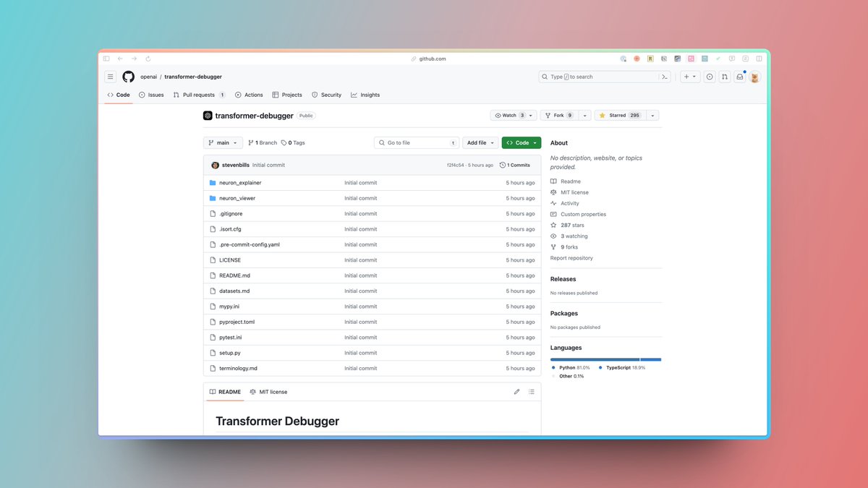Open the Insights tab
Screen dimensions: 868x488
point(365,95)
